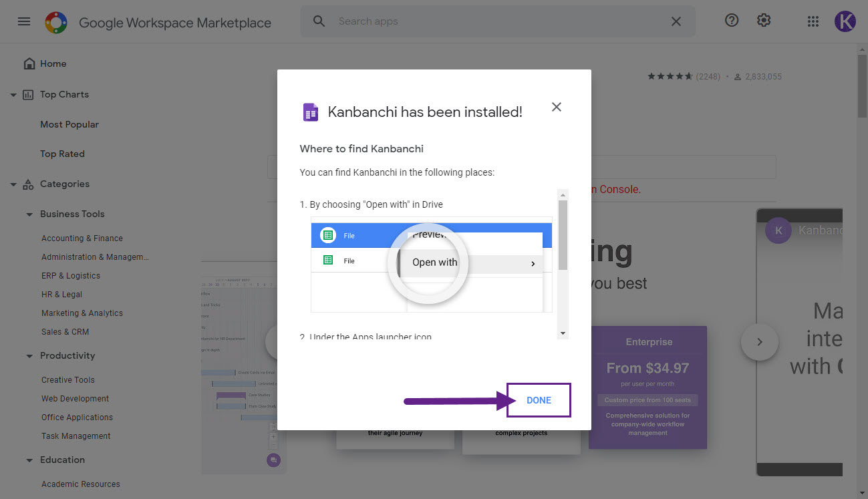Open the Administration & Management category
The width and height of the screenshot is (868, 499).
tap(95, 257)
